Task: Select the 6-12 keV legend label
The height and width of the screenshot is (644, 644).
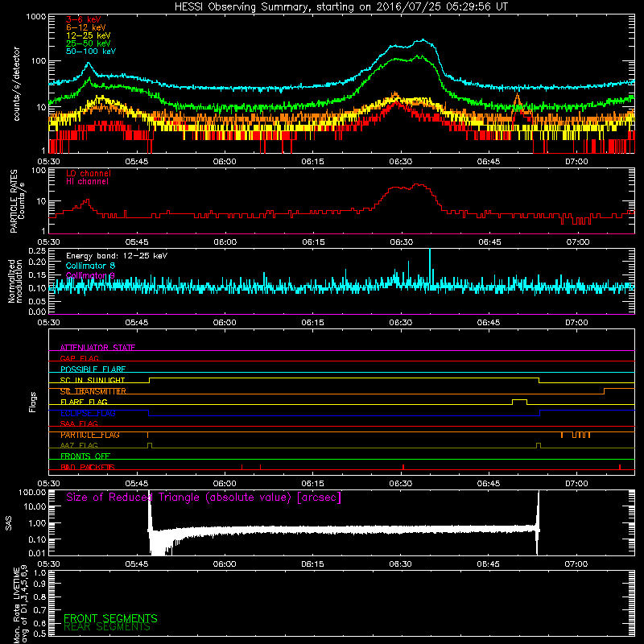Action: 85,27
